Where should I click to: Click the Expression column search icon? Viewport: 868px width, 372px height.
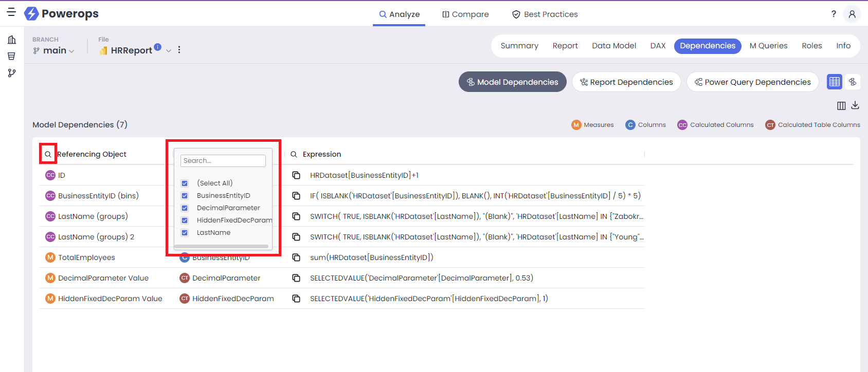pos(294,154)
